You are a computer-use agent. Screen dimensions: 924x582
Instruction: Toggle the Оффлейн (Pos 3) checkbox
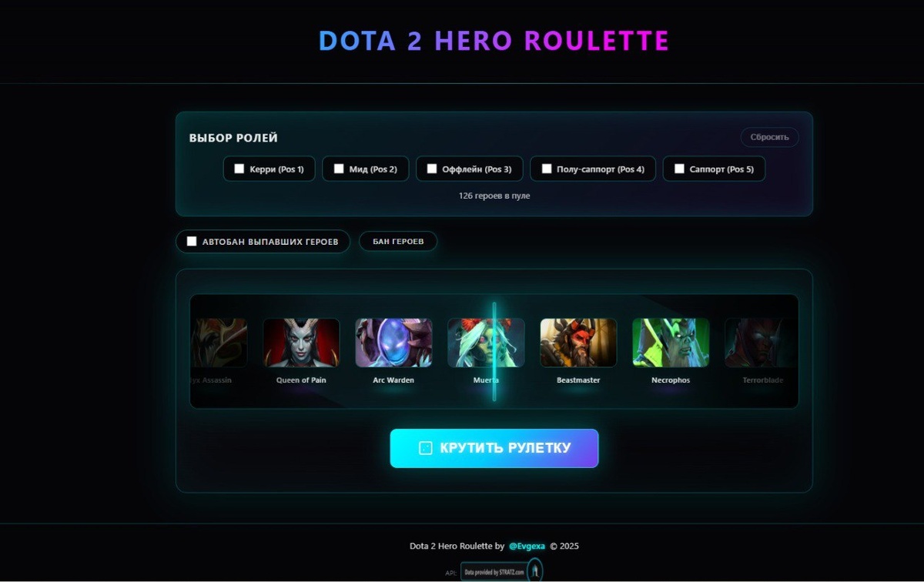click(x=432, y=169)
